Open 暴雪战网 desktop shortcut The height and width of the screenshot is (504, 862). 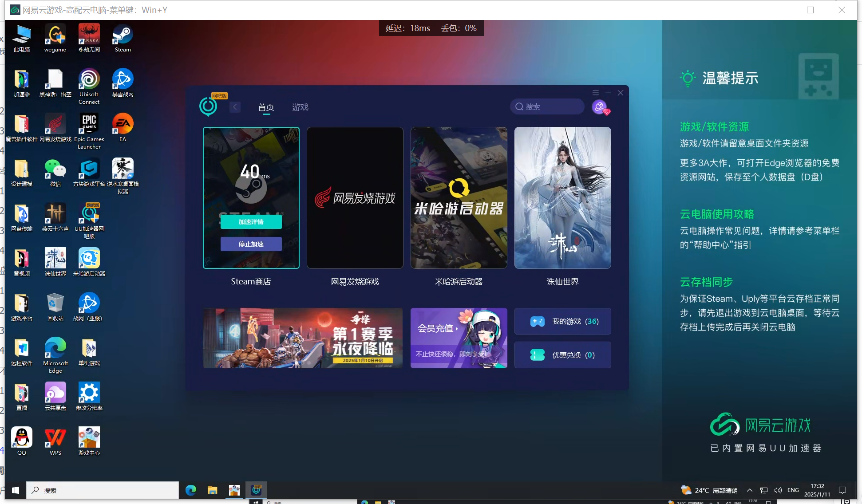[123, 83]
